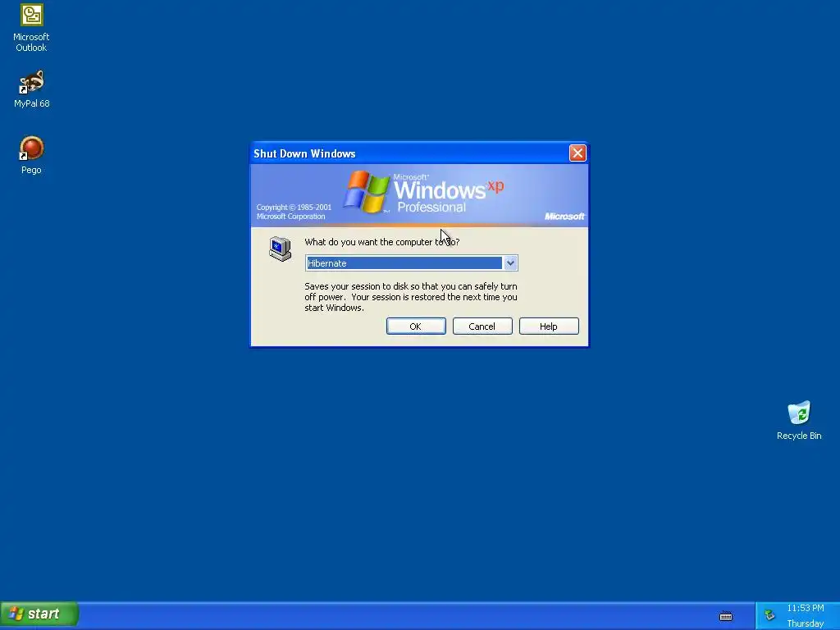This screenshot has width=840, height=630.
Task: Select the MyPal 68 desktop shortcut
Action: pyautogui.click(x=32, y=89)
